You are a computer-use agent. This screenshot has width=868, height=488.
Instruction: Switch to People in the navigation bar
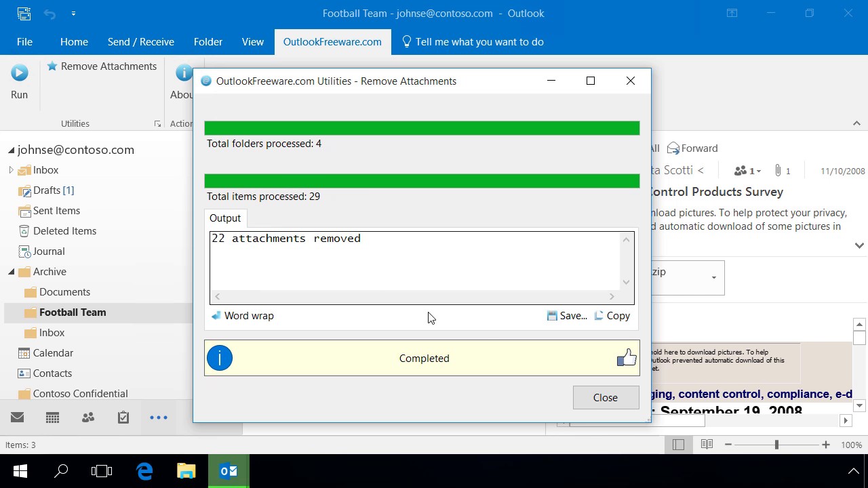[x=88, y=418]
